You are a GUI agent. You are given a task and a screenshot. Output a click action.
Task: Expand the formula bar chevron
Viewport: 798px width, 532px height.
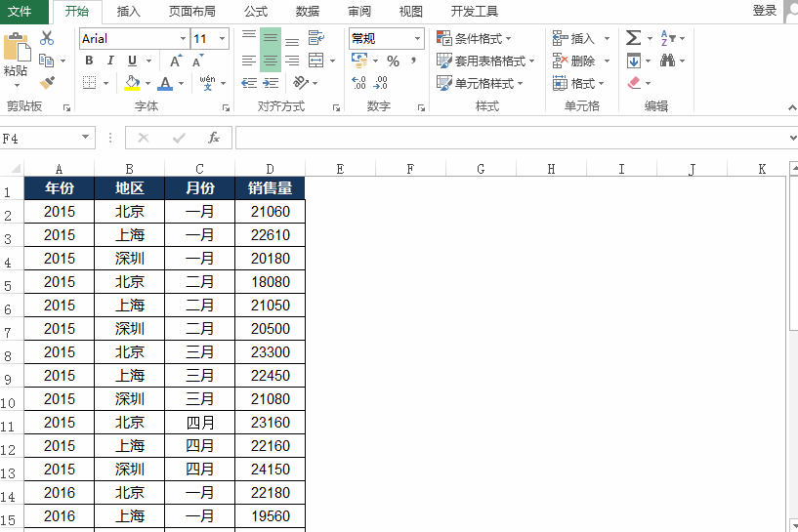tap(792, 138)
